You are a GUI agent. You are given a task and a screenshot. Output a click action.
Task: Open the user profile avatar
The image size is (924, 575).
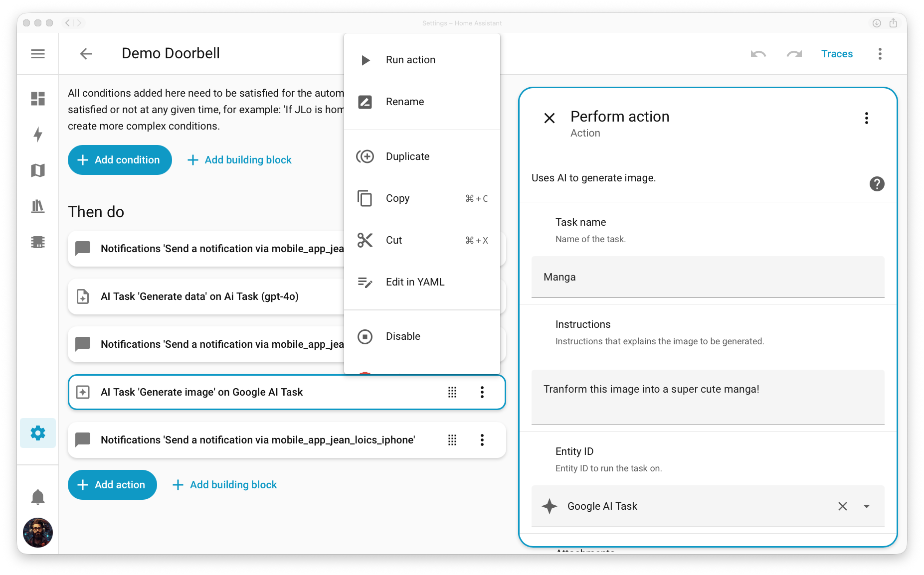point(38,533)
